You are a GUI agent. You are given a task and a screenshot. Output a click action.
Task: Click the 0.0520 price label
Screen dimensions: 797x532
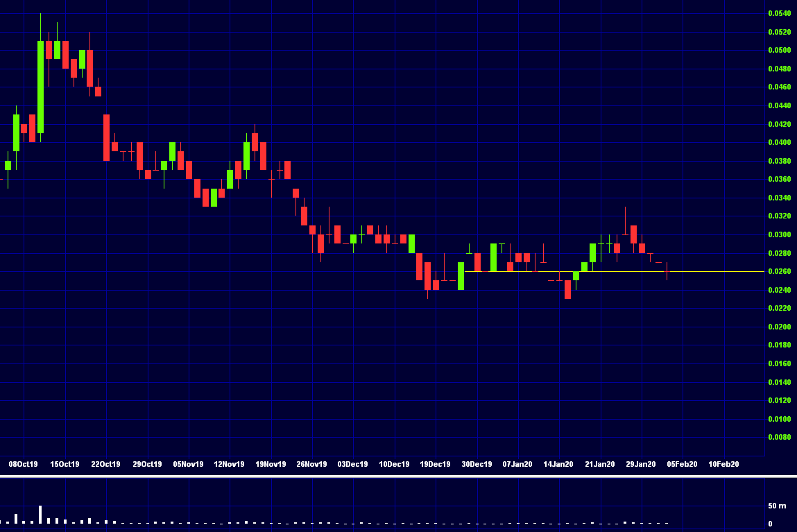(779, 32)
